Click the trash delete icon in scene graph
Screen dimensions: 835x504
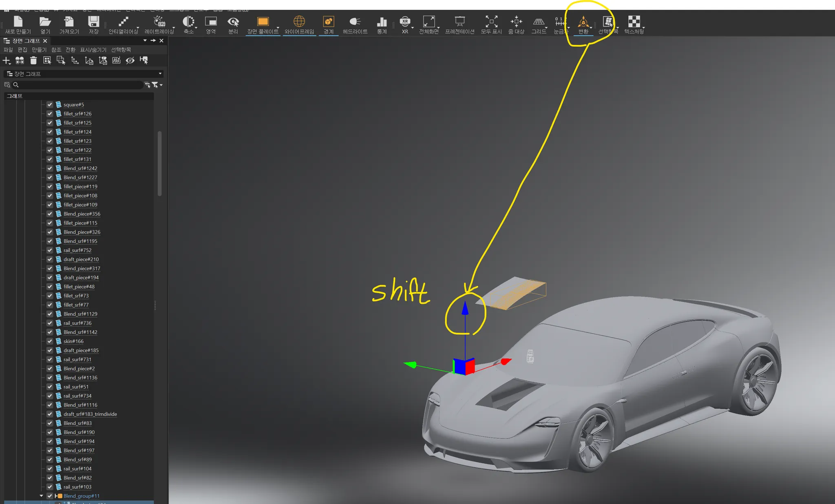coord(33,61)
